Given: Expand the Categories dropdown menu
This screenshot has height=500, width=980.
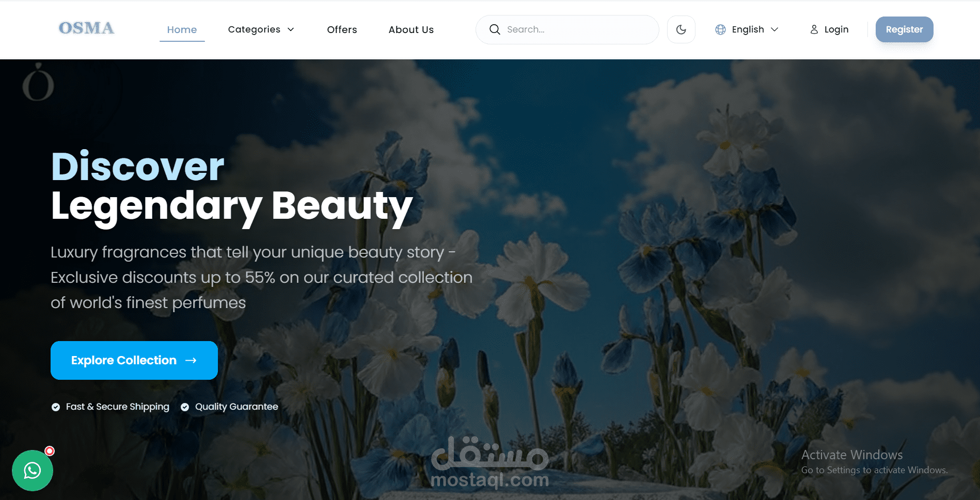Looking at the screenshot, I should (261, 29).
